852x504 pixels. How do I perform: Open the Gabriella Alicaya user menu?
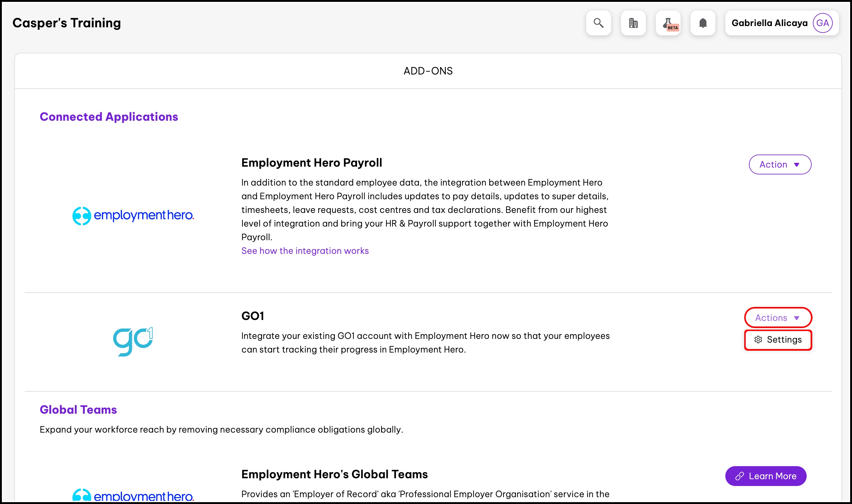click(769, 23)
